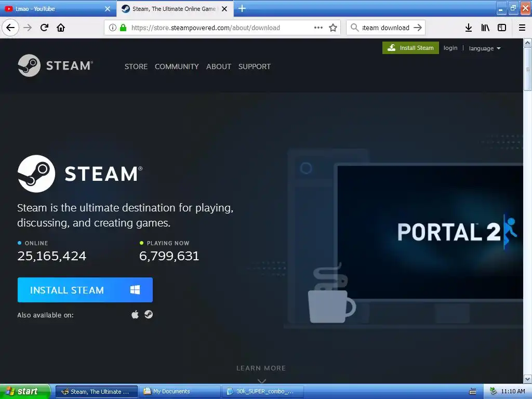This screenshot has height=399, width=532.
Task: Toggle the sidebar view icon
Action: point(502,28)
